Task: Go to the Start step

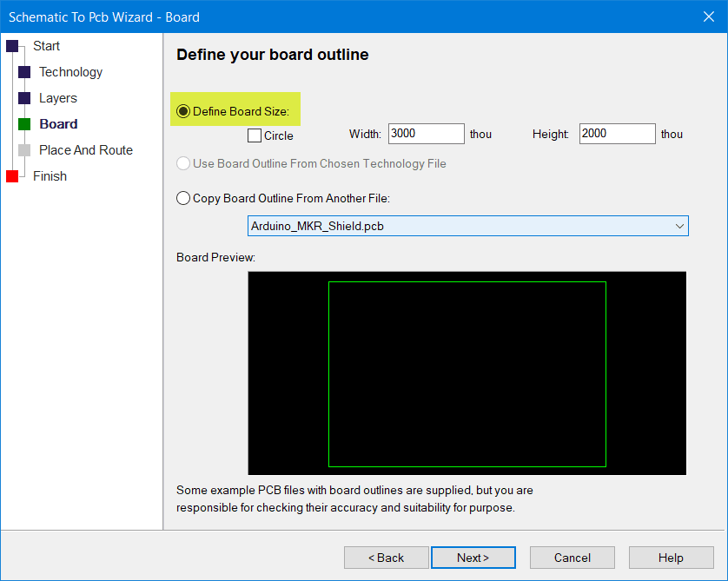Action: (x=46, y=46)
